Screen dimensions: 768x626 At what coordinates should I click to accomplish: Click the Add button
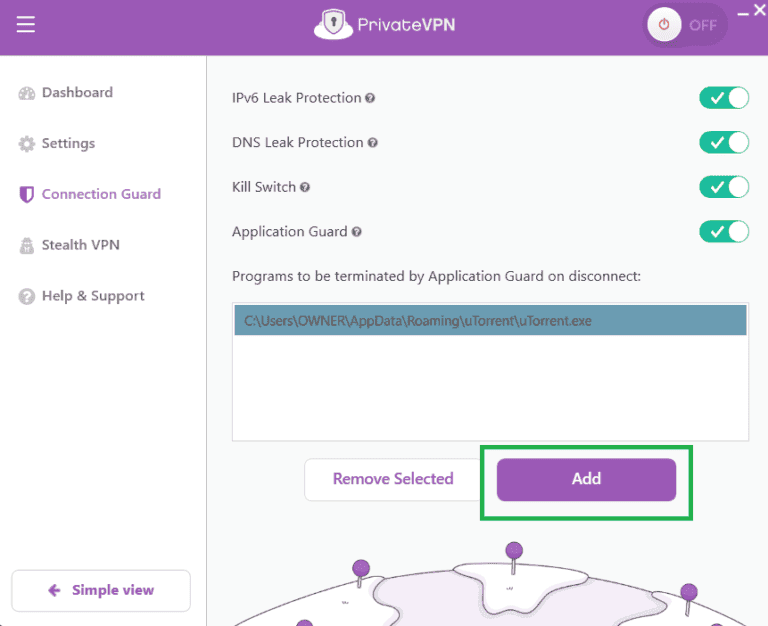click(586, 479)
